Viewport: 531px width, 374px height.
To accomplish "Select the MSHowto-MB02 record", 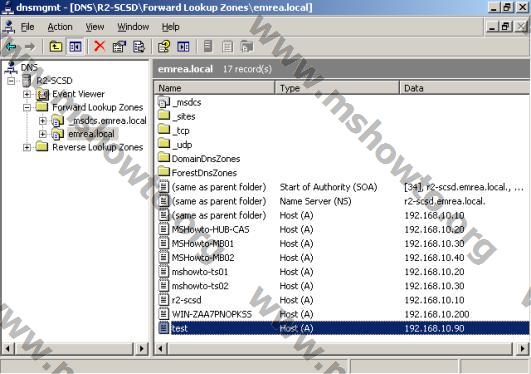I will 342,258.
